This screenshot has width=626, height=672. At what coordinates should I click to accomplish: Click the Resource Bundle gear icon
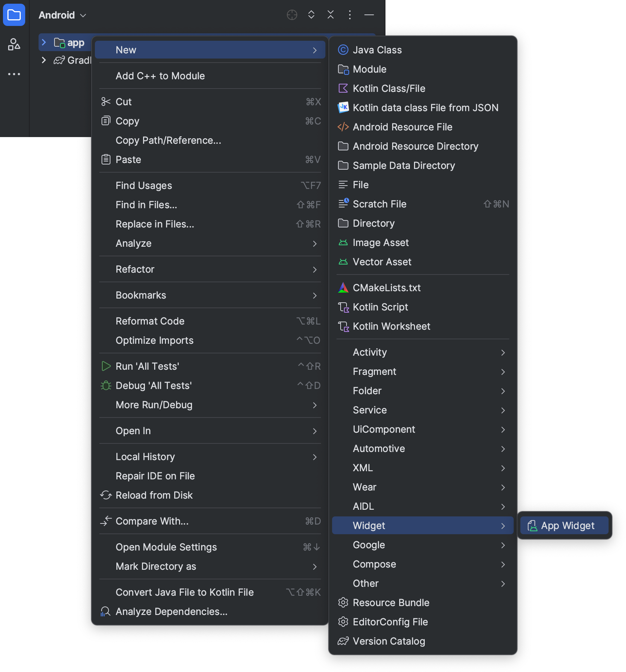pyautogui.click(x=343, y=602)
